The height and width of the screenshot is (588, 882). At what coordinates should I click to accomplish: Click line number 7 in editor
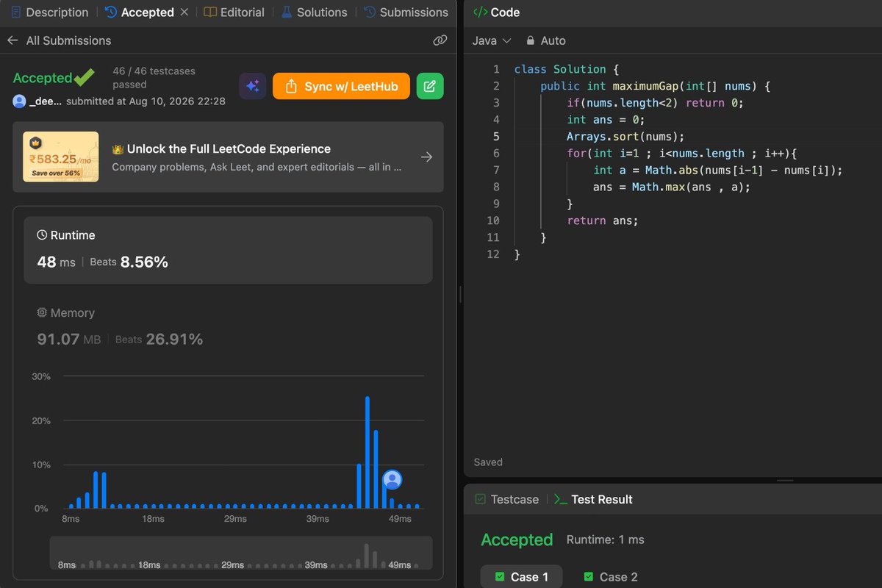pyautogui.click(x=496, y=170)
